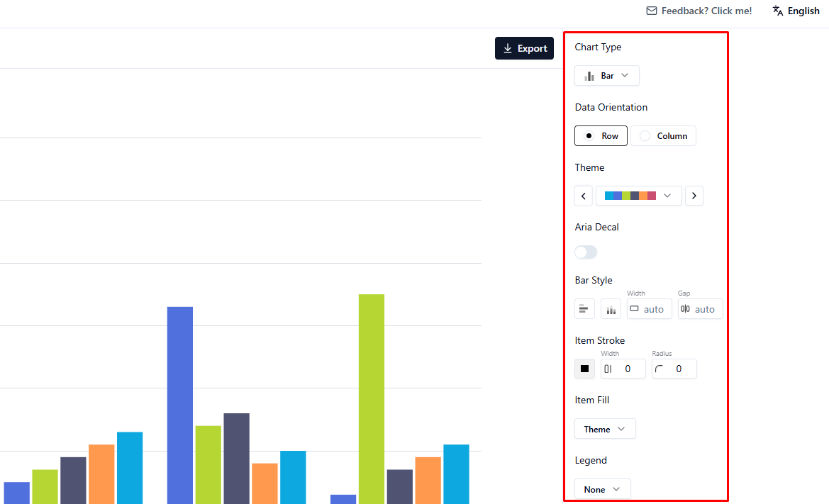Image resolution: width=829 pixels, height=504 pixels.
Task: Click the tallest blue bar in chart
Action: tap(179, 405)
